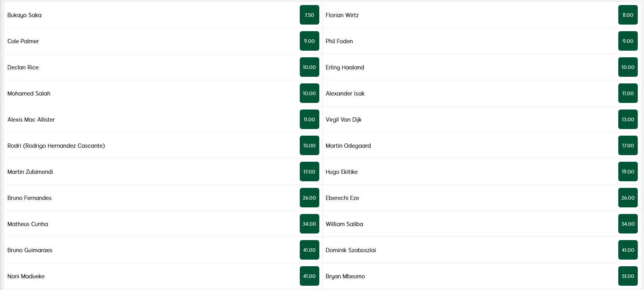Select Alexis Mac Allister at 11.00
Viewport: 644px width, 290px height.
[309, 119]
